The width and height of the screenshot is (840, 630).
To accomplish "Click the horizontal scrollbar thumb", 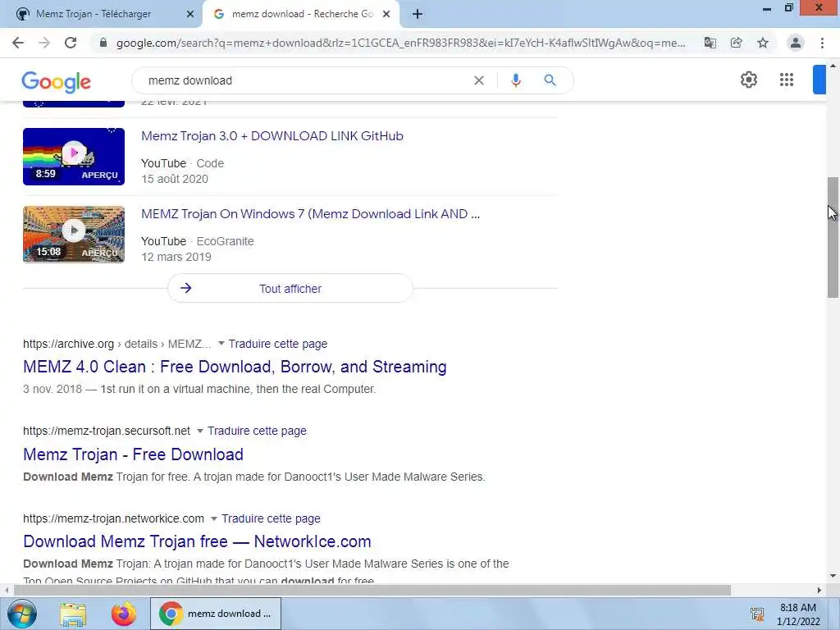I will tap(372, 590).
